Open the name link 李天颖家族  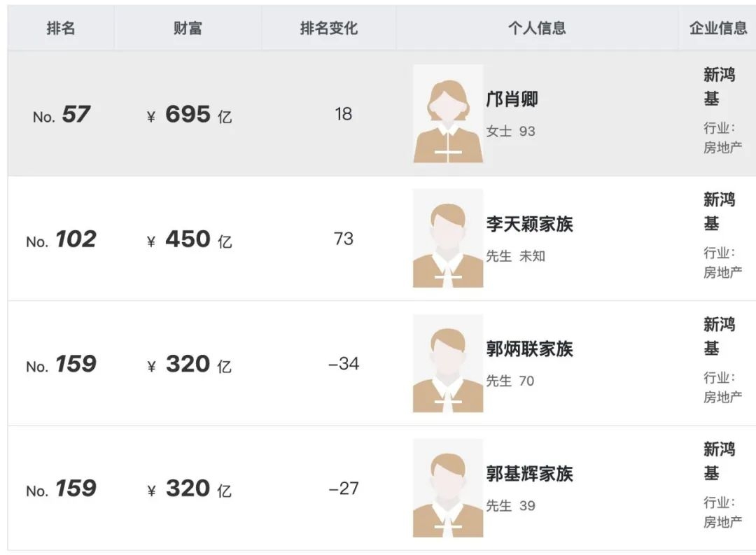click(529, 224)
